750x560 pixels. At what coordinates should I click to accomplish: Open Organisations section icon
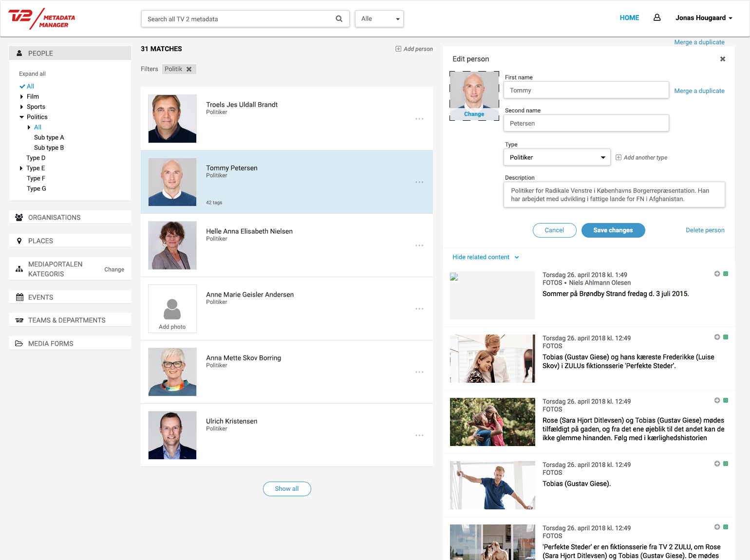tap(19, 218)
